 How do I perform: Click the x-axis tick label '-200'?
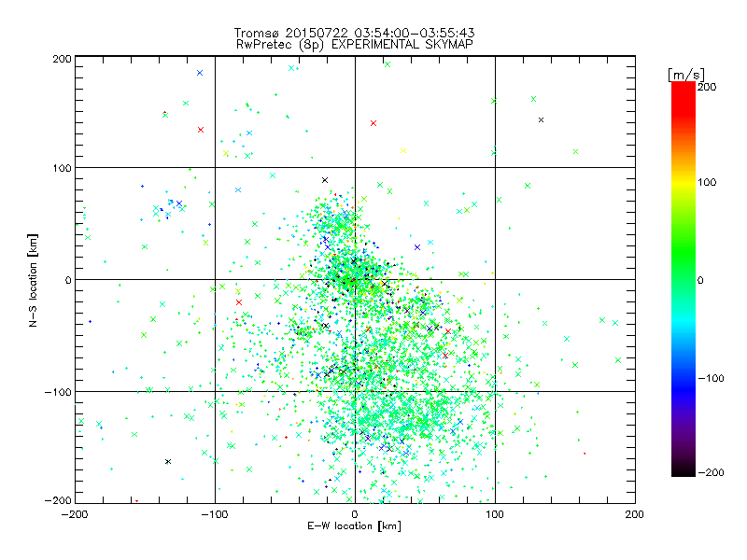tap(75, 514)
